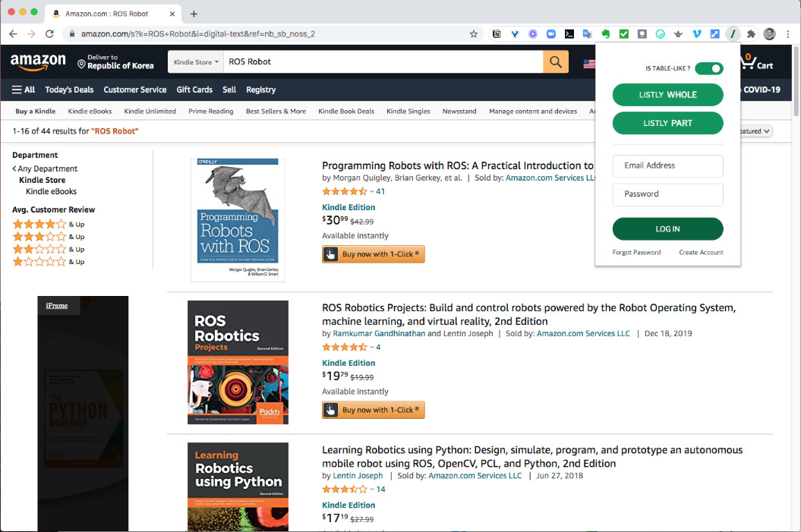Buy ROS Robotics Projects with 1-Click

click(374, 410)
